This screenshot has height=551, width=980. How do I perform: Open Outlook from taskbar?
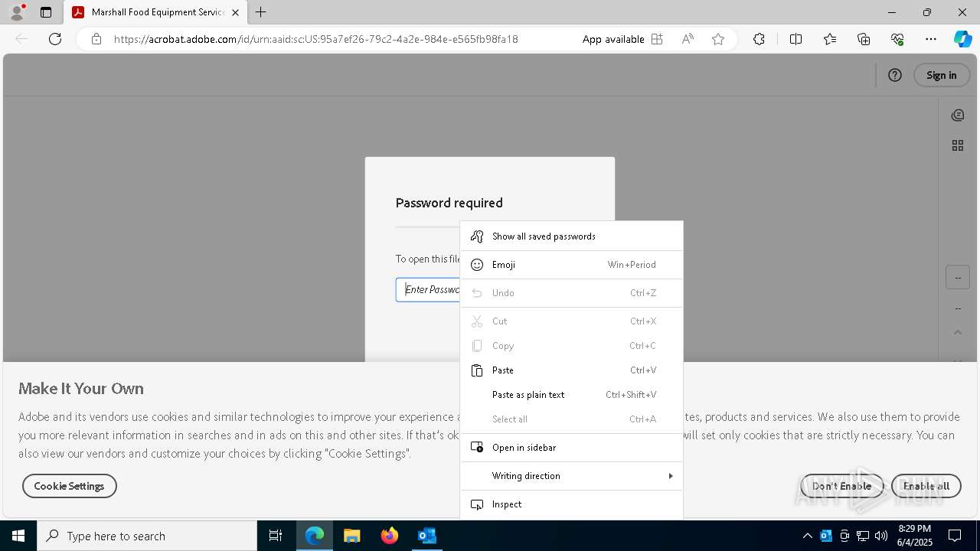pos(427,536)
